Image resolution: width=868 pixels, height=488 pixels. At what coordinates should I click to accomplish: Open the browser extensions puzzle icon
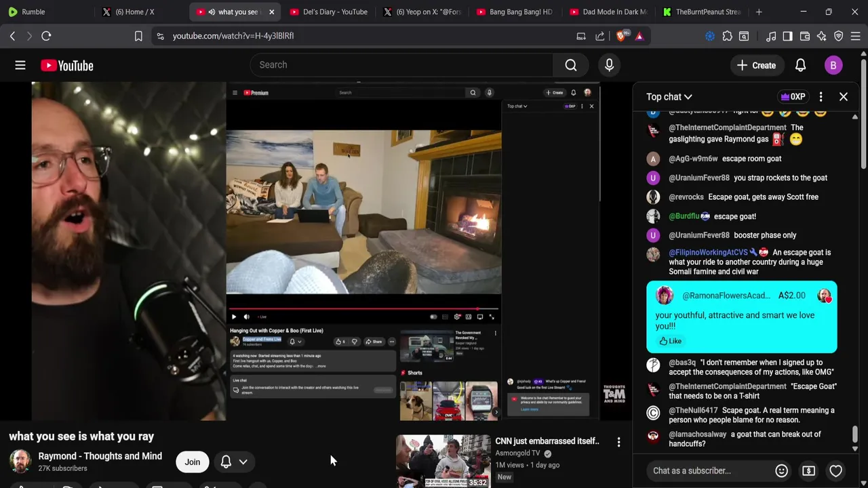click(727, 36)
